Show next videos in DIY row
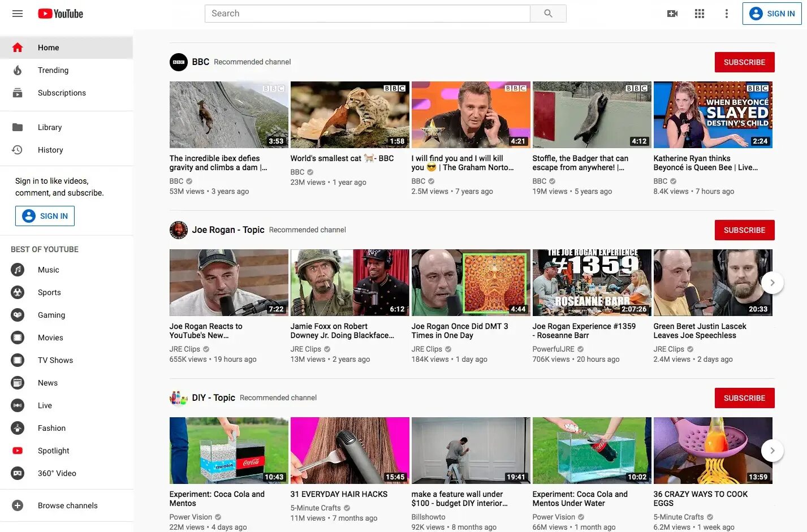 pyautogui.click(x=773, y=451)
